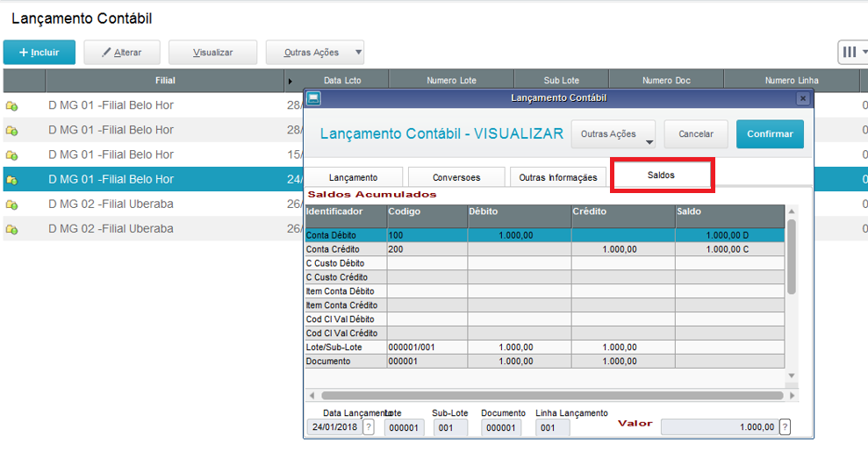Open dialog Outras Ações dropdown
868x466 pixels.
click(613, 134)
